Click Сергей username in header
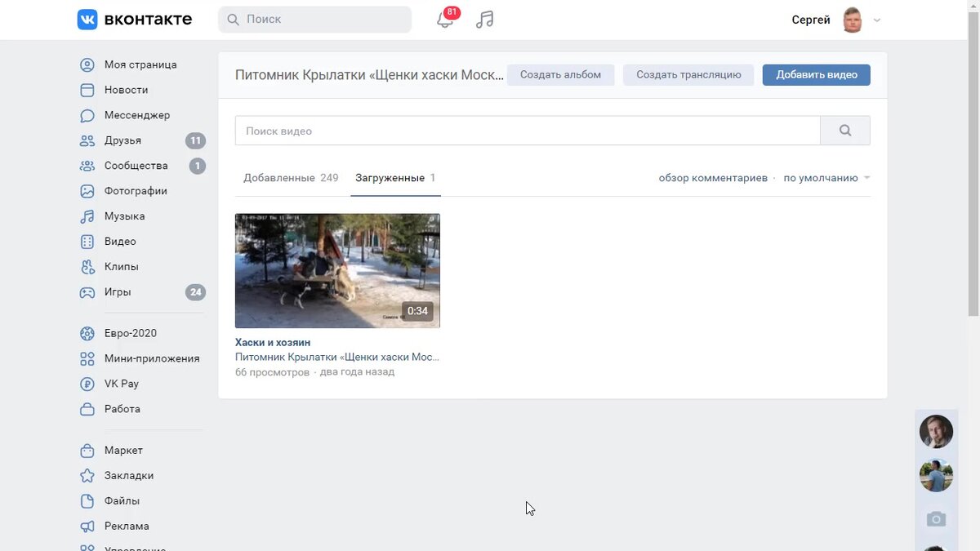Viewport: 980px width, 551px height. coord(811,20)
